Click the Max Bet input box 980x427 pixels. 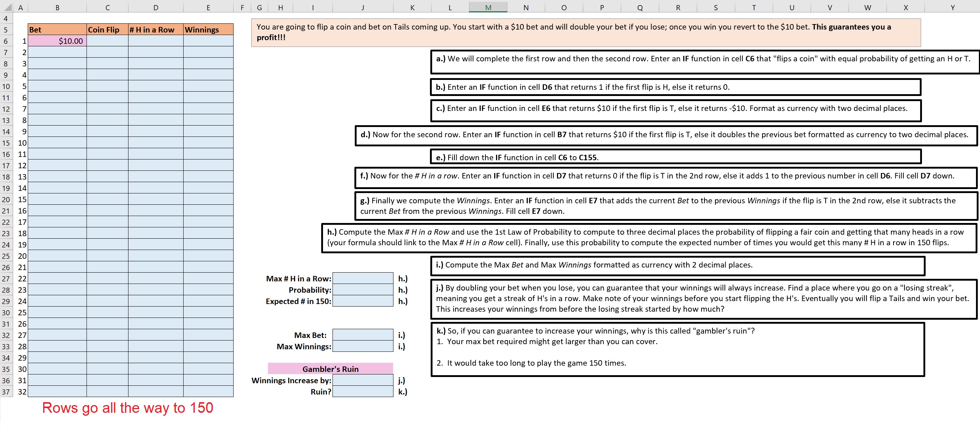click(362, 335)
